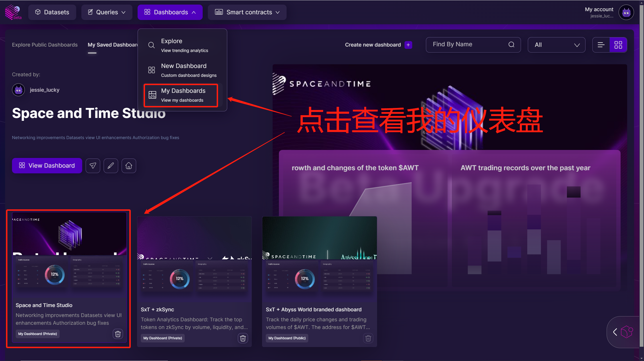Click the New Dashboard grid icon in menu
This screenshot has height=361, width=644.
152,70
